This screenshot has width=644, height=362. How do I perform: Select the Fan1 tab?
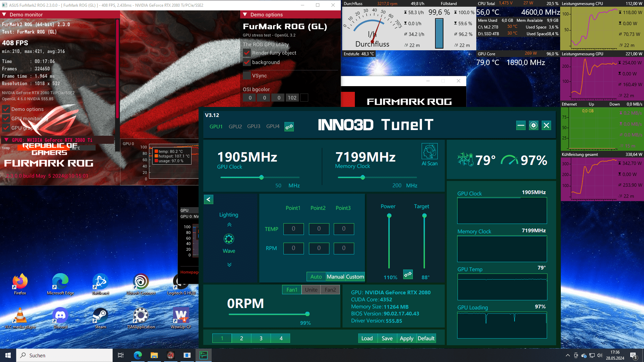[292, 290]
